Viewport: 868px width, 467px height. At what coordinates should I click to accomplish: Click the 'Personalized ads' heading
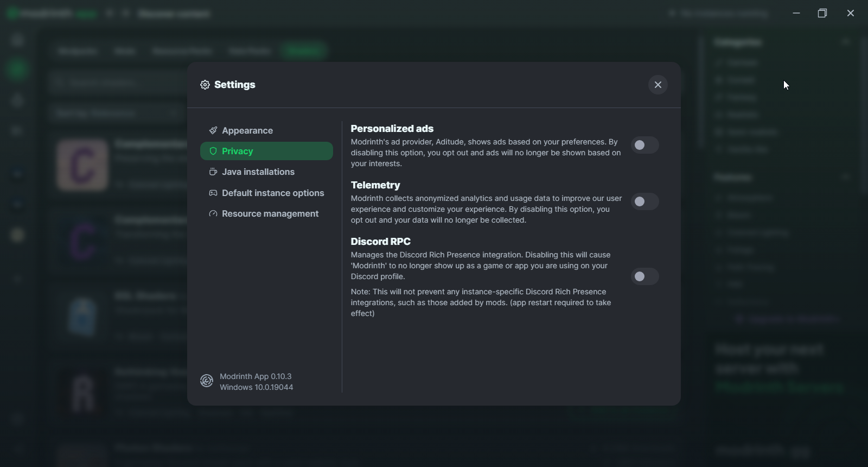click(x=392, y=129)
